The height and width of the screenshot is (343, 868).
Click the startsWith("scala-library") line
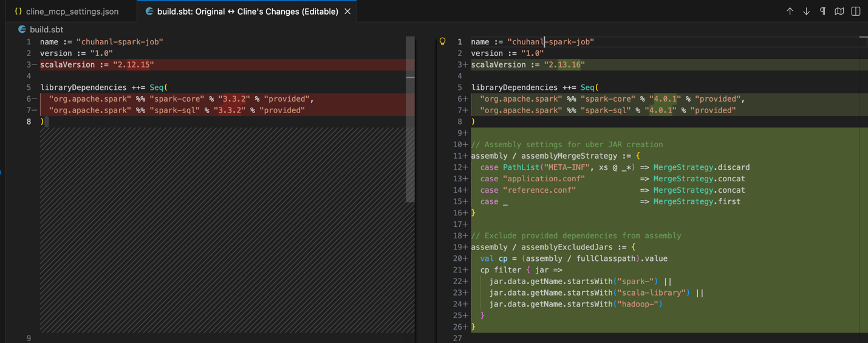coord(596,293)
